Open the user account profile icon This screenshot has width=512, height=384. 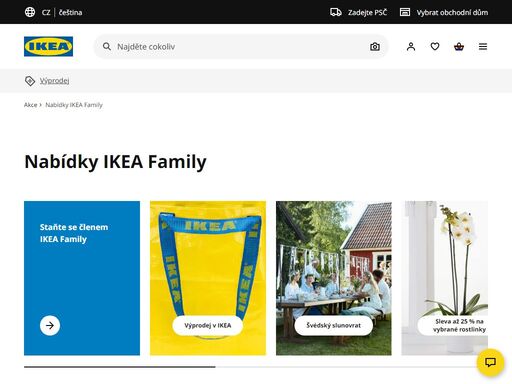coord(411,46)
